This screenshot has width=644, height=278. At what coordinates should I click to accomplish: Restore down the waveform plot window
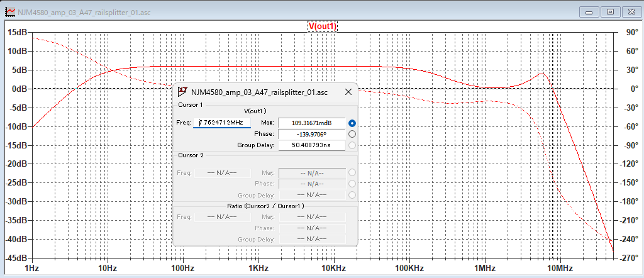(609, 11)
